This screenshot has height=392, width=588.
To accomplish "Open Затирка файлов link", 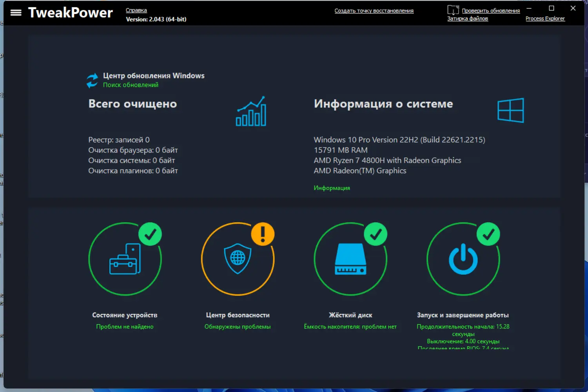I will (468, 18).
